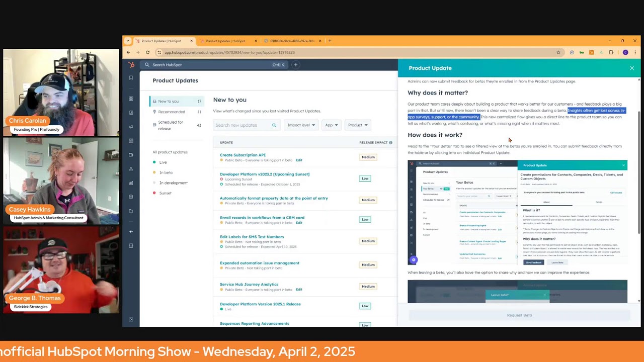The width and height of the screenshot is (644, 362).
Task: Open the Bookmarks icon in HubSpot sidebar
Action: (x=131, y=78)
